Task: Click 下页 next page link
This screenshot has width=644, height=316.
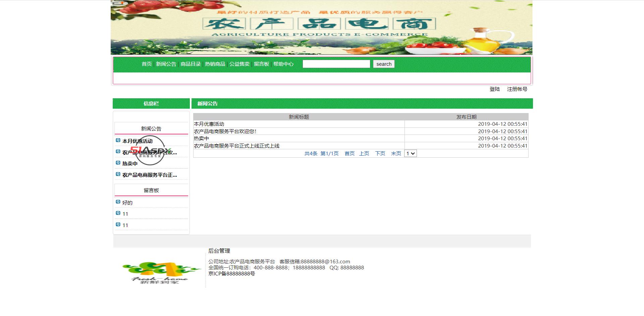Action: tap(380, 154)
